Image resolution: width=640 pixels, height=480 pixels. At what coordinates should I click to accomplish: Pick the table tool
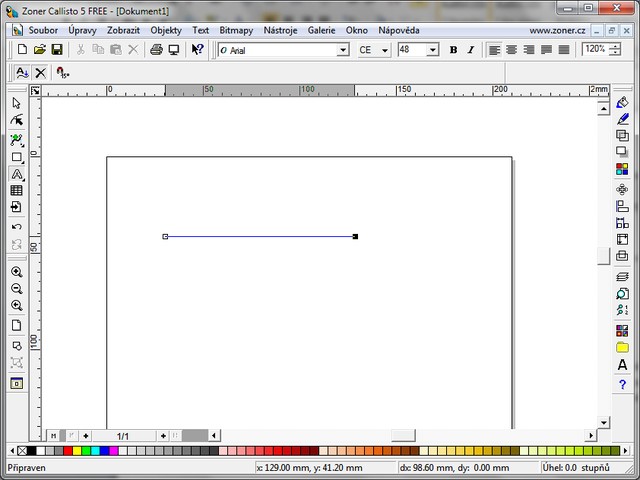click(x=16, y=190)
